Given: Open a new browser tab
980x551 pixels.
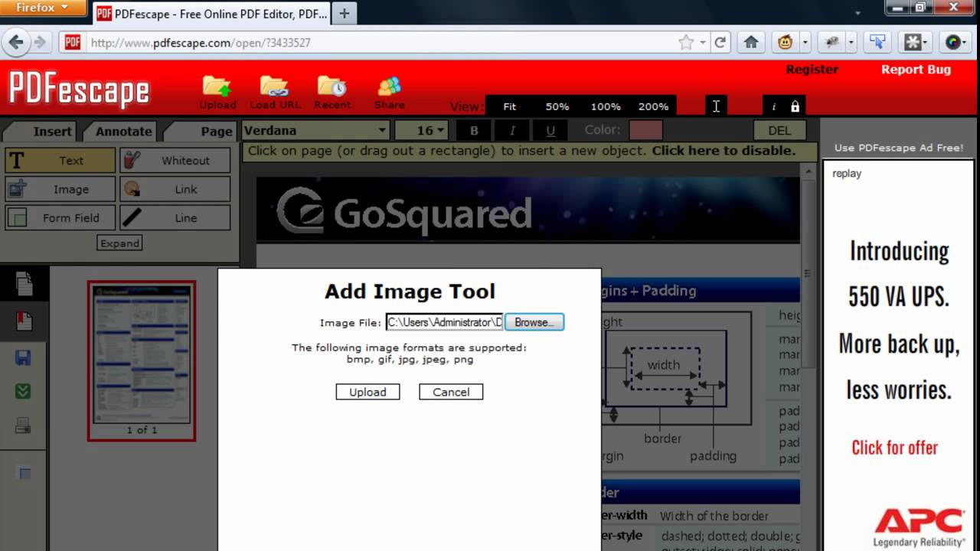Looking at the screenshot, I should point(345,14).
